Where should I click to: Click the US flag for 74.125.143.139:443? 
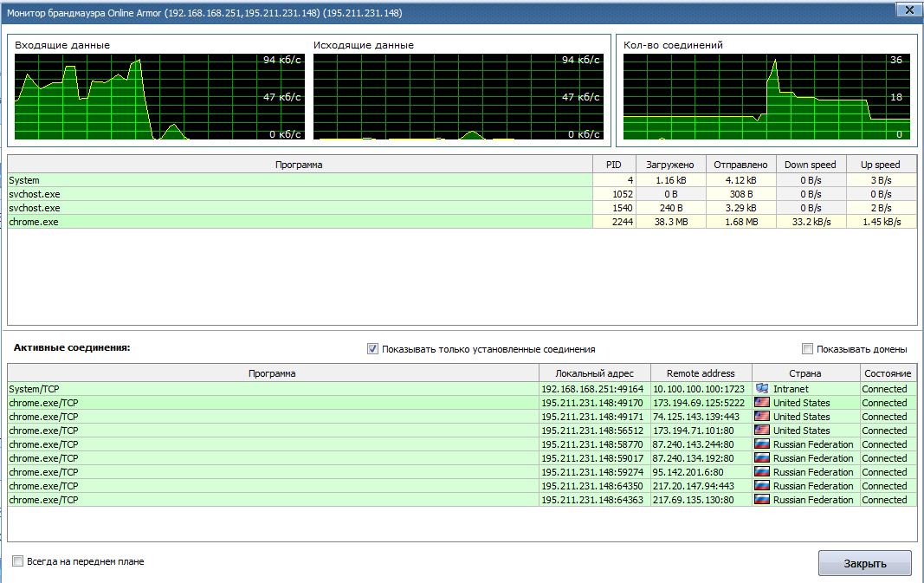[762, 417]
